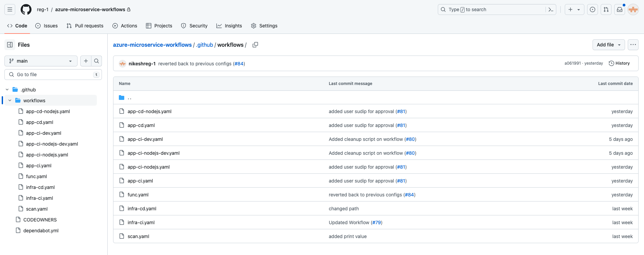The image size is (644, 255).
Task: Open the infra-cd.yaml file in the list
Action: pyautogui.click(x=142, y=209)
